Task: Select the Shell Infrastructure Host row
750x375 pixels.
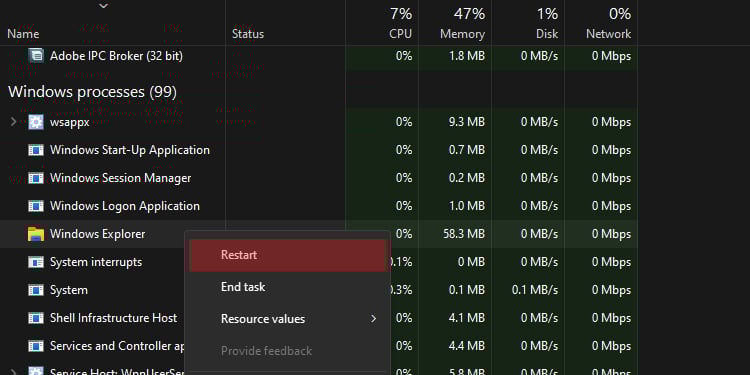Action: (319, 318)
